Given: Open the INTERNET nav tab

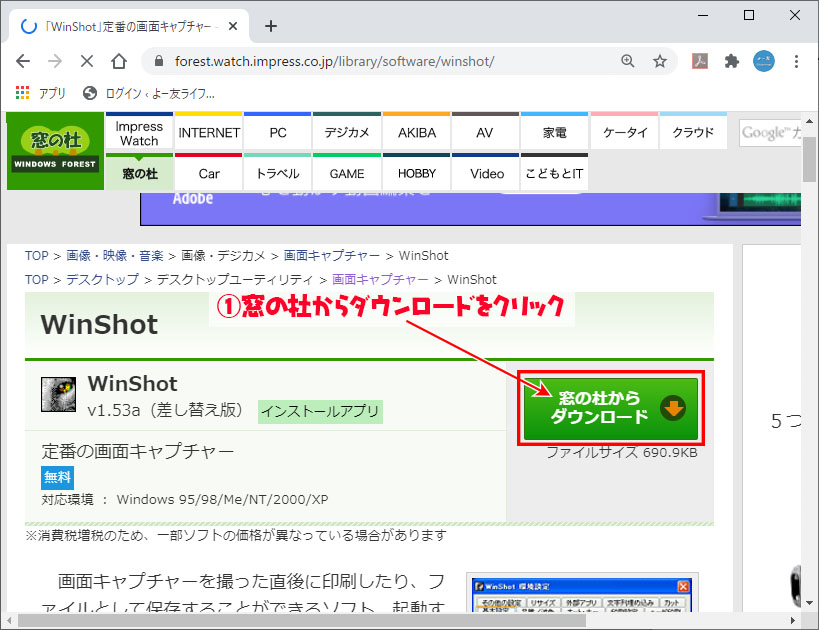Looking at the screenshot, I should (208, 131).
